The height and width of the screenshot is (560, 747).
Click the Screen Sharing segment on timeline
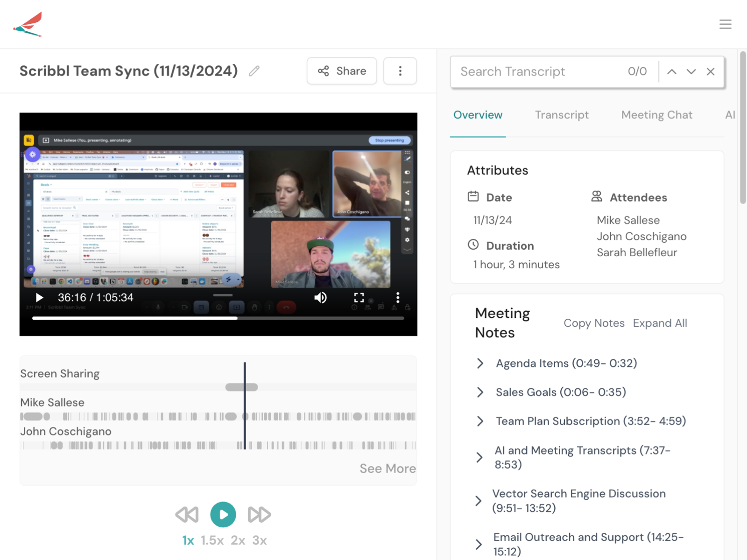click(x=241, y=387)
